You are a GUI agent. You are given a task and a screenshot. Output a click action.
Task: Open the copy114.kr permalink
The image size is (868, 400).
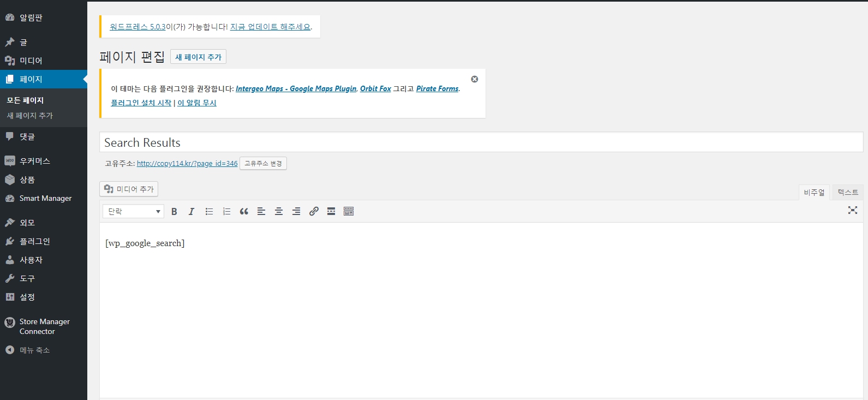[x=187, y=164]
